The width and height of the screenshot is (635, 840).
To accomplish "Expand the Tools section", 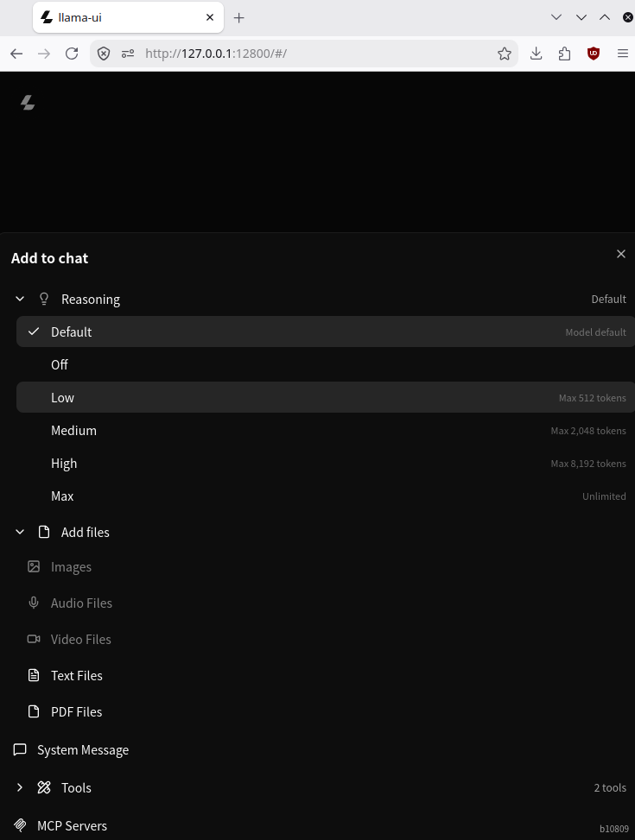I will coord(20,787).
